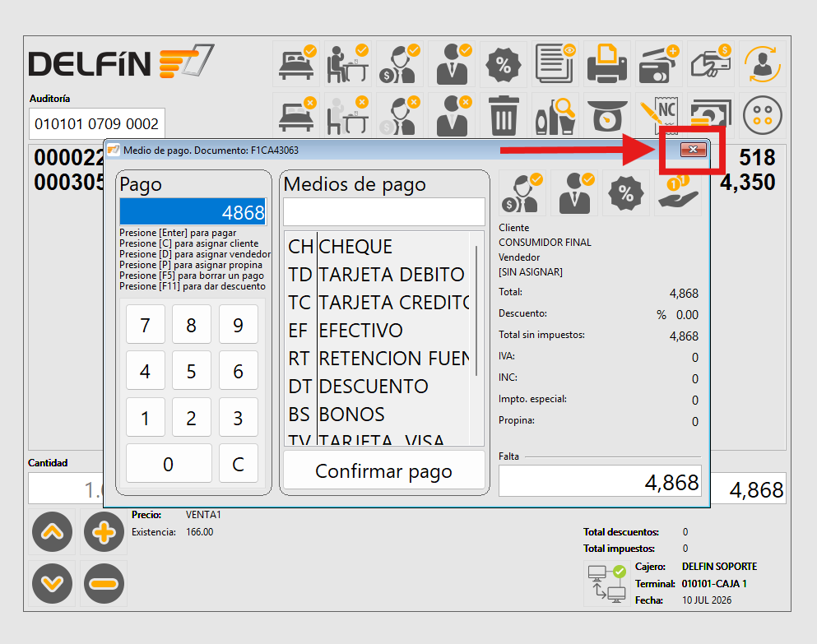The height and width of the screenshot is (644, 817).
Task: Tap keypad digit 6
Action: 238,370
